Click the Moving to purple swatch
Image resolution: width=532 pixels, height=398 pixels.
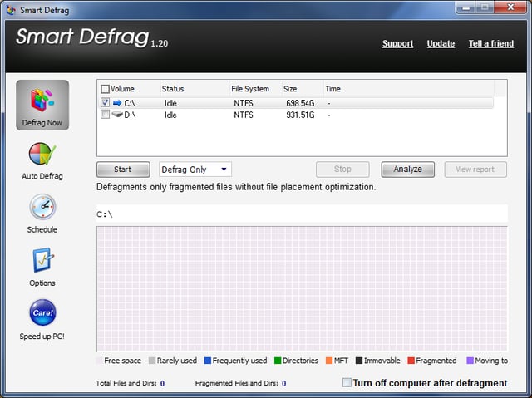click(x=470, y=361)
